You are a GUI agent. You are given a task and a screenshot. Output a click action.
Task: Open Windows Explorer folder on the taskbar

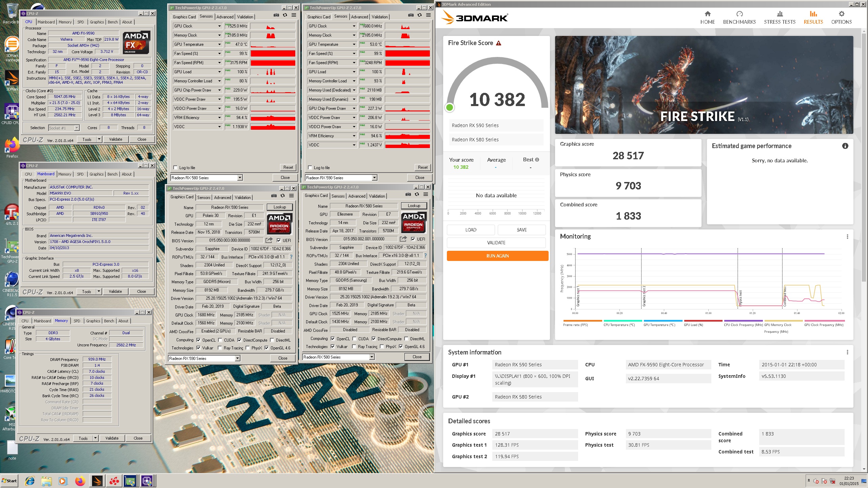(46, 481)
